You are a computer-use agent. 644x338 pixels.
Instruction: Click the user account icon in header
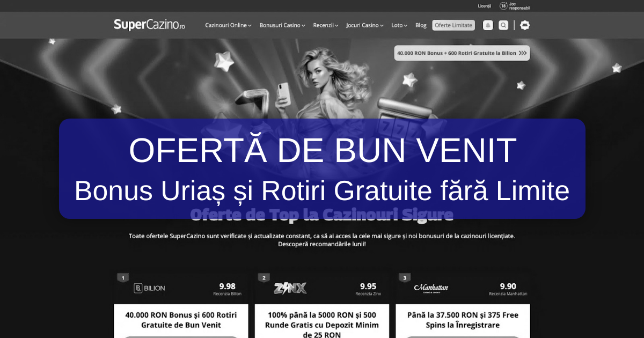coord(525,25)
